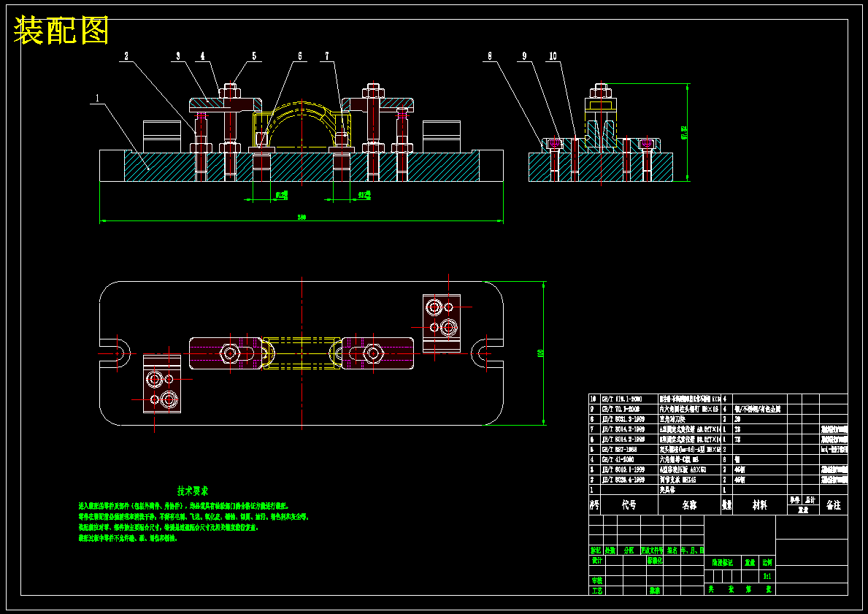Select the green 阶段标记 label in the title block
The image size is (868, 614).
coord(723,562)
